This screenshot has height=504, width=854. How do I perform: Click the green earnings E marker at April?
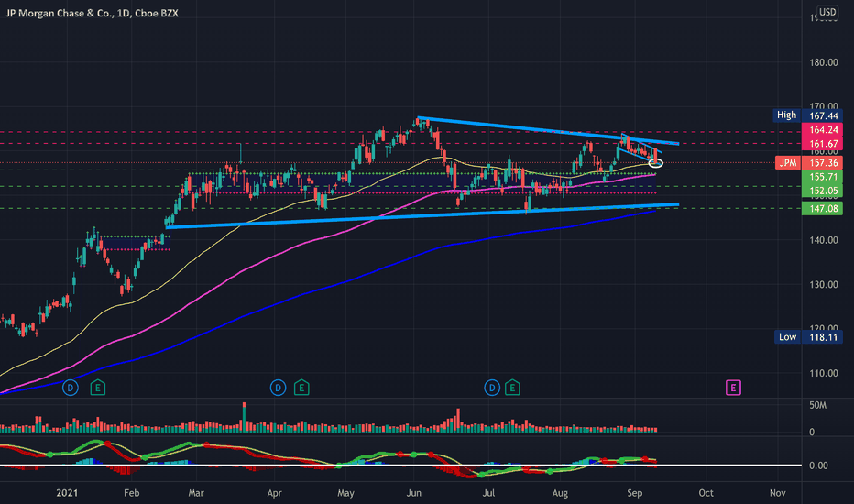click(301, 388)
